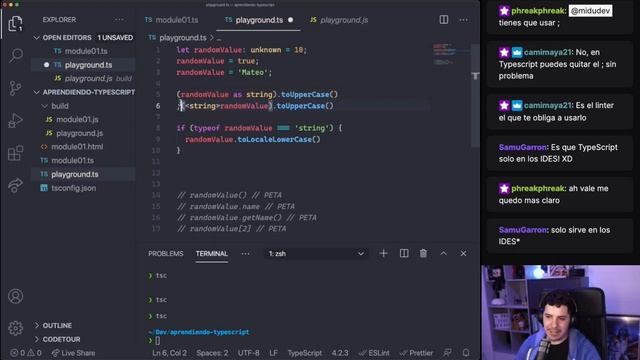Click the Ln 6, Col 2 indicator
The width and height of the screenshot is (640, 360).
(x=169, y=353)
